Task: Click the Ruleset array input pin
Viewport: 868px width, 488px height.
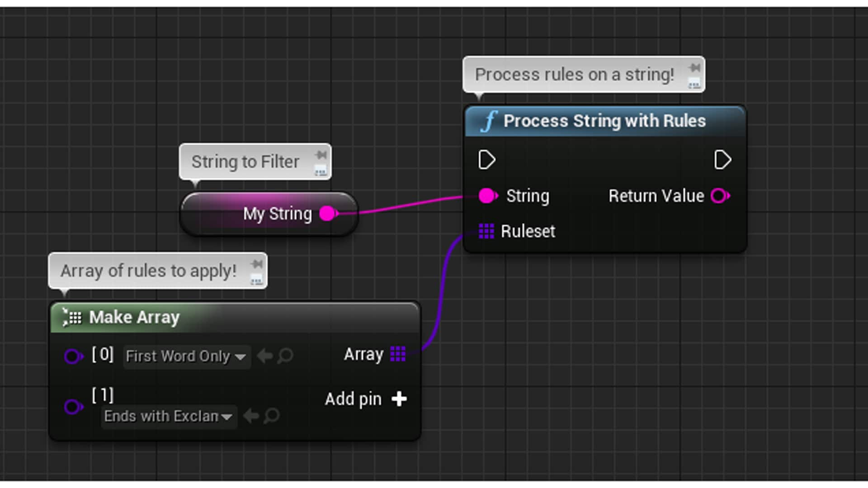Action: pos(487,231)
